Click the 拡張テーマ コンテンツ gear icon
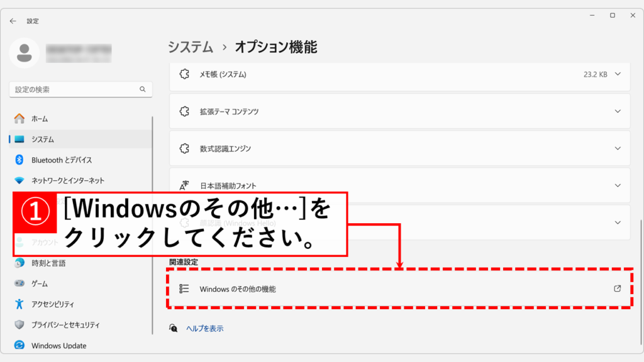Viewport: 644px width, 362px height. [184, 111]
